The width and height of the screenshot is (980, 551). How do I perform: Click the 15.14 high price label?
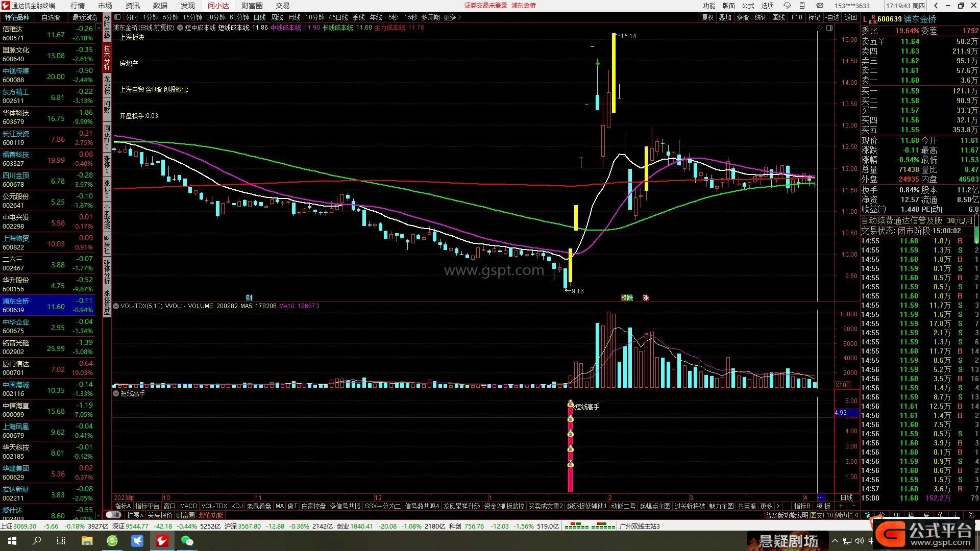tap(628, 36)
